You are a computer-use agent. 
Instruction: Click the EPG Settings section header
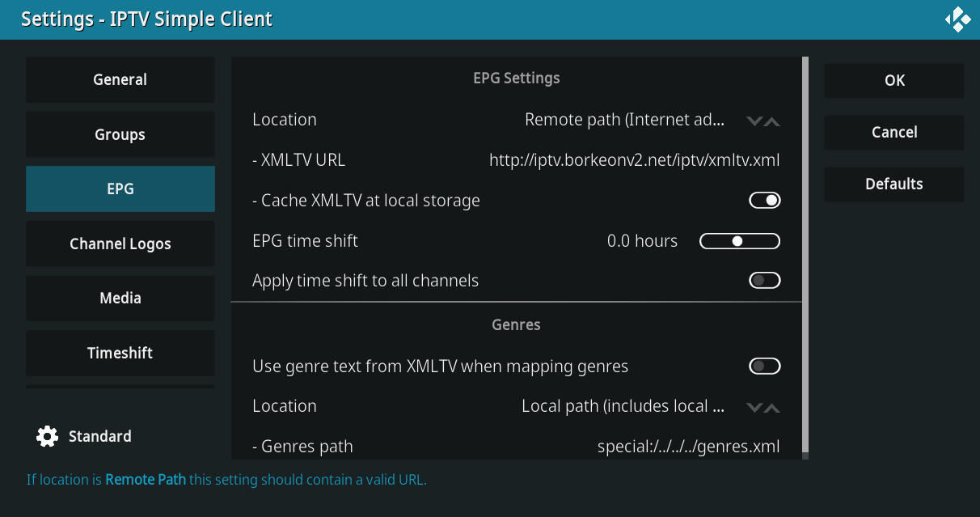point(516,78)
